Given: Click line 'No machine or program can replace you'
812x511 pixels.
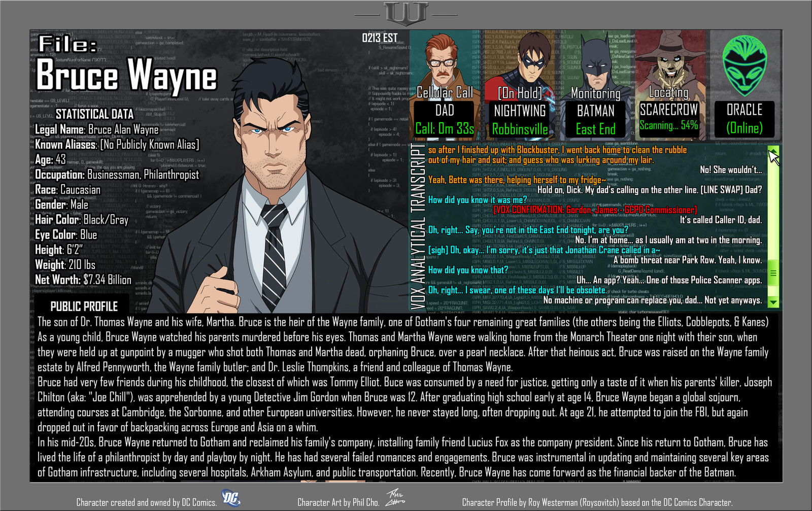Looking at the screenshot, I should click(653, 300).
